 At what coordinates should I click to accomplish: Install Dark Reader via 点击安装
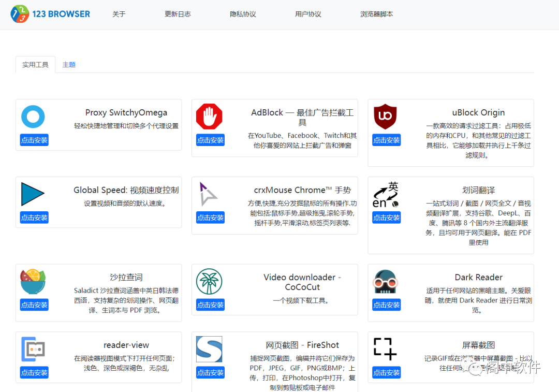(x=387, y=304)
